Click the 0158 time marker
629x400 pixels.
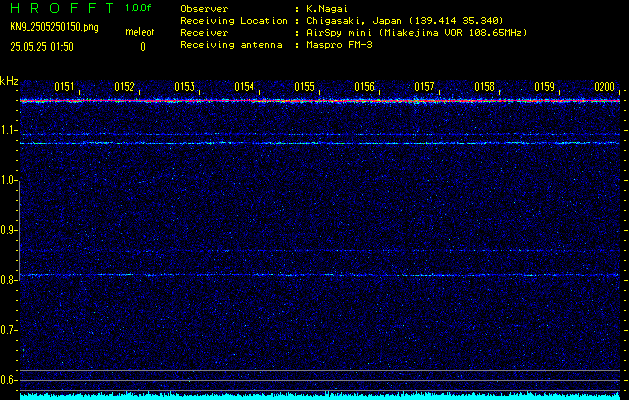485,87
